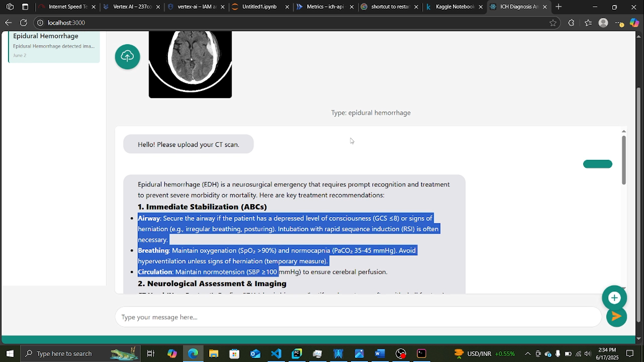Screen dimensions: 644x362
Task: Click the orange send arrow button
Action: click(616, 316)
